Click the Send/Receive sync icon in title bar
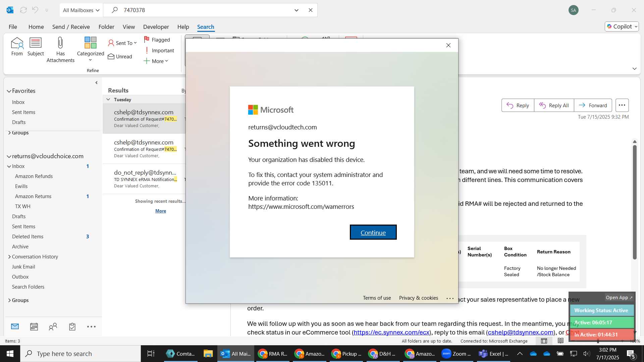This screenshot has height=362, width=644. coord(23,10)
